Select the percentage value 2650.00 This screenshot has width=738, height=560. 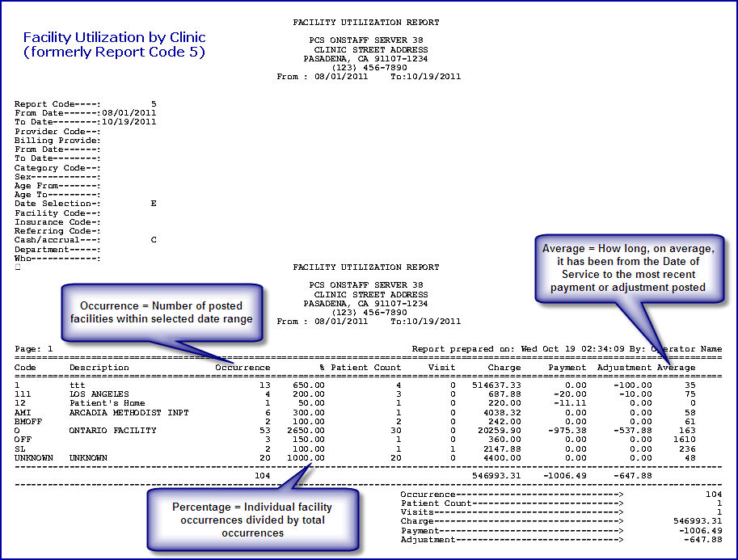click(x=306, y=431)
